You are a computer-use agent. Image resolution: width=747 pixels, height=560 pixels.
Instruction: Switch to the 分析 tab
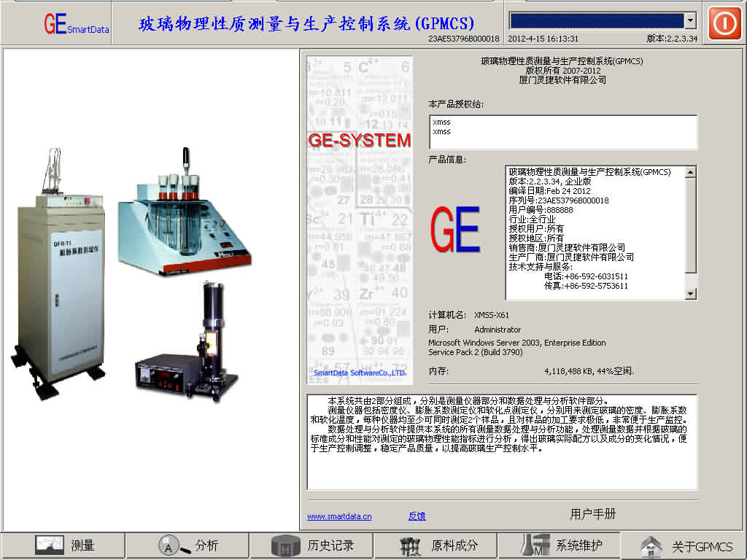187,545
